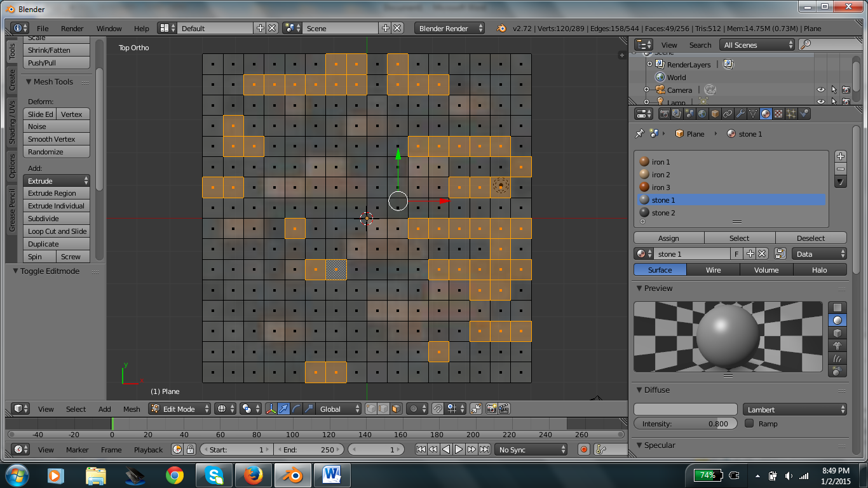The image size is (868, 488).
Task: Open the Render menu
Action: (x=72, y=28)
